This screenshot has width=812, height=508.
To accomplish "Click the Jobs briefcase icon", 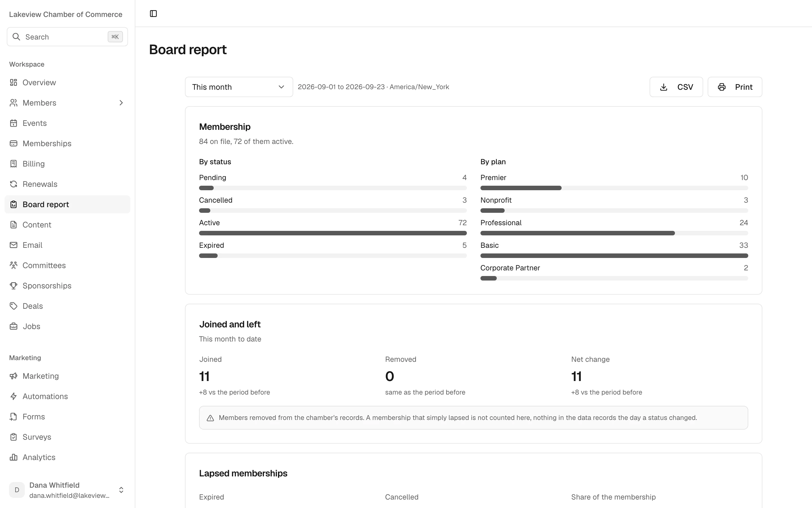I will pos(14,326).
